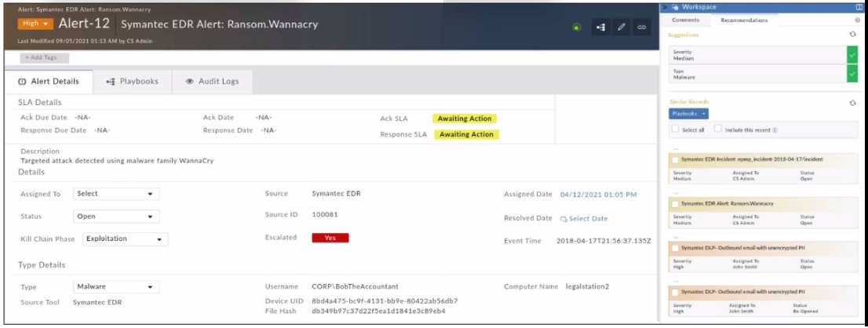Check the Select all checkbox
868x328 pixels.
point(674,129)
